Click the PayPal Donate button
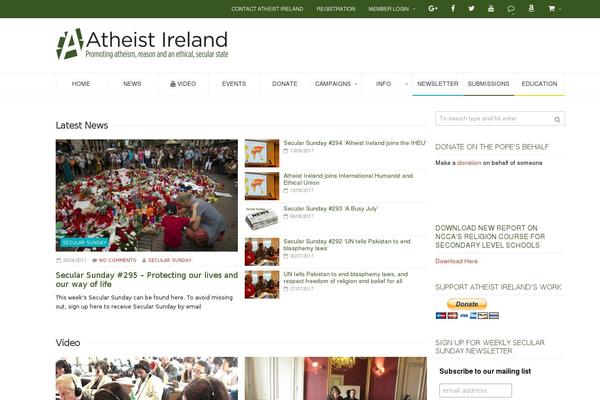Viewport: 600px width, 400px height. point(467,304)
